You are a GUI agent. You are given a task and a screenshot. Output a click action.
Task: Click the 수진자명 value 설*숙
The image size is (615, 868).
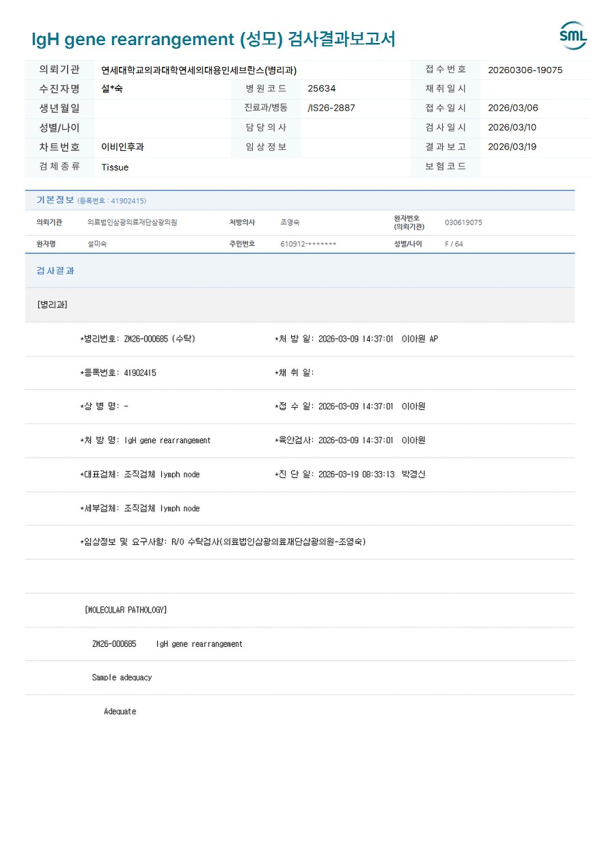pyautogui.click(x=112, y=89)
